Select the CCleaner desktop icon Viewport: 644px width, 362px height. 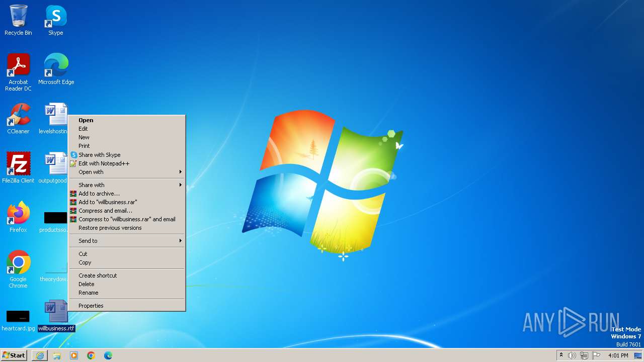(18, 119)
